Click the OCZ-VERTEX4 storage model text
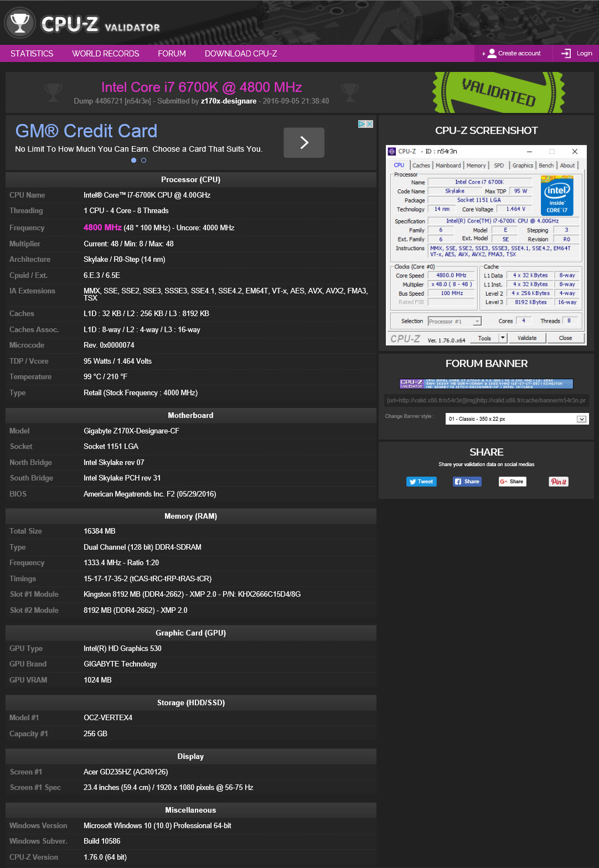 (x=108, y=718)
